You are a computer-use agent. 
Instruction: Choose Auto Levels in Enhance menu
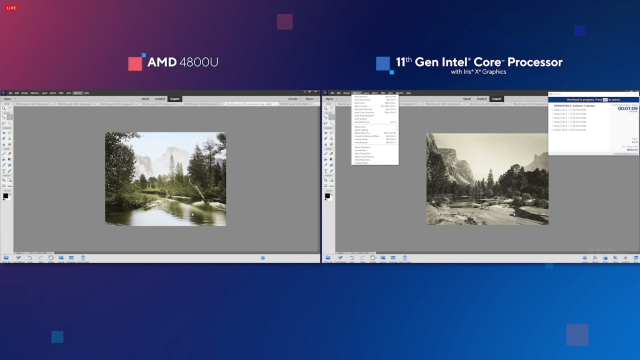tap(375, 103)
